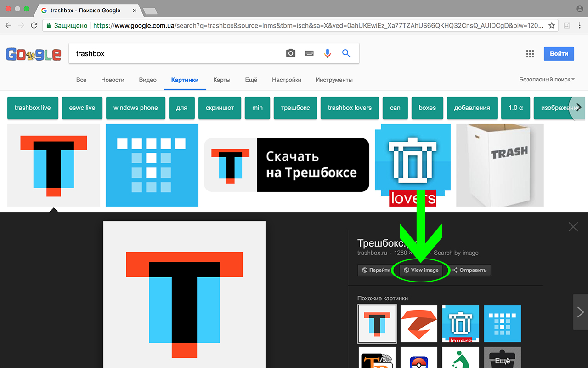Click the large T logo preview image

pos(184,294)
